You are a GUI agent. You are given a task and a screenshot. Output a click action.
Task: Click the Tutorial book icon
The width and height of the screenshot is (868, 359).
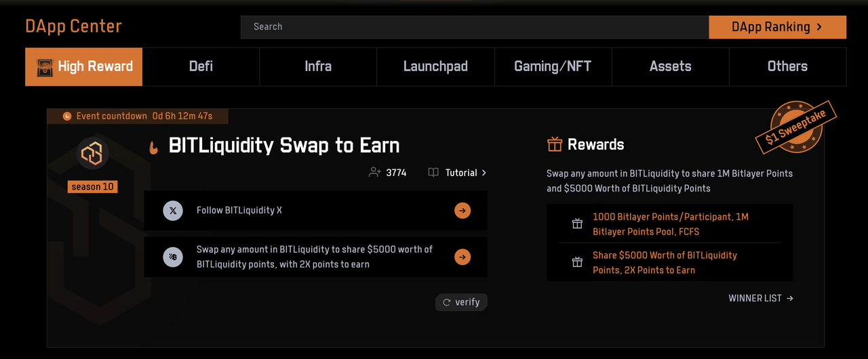point(433,173)
